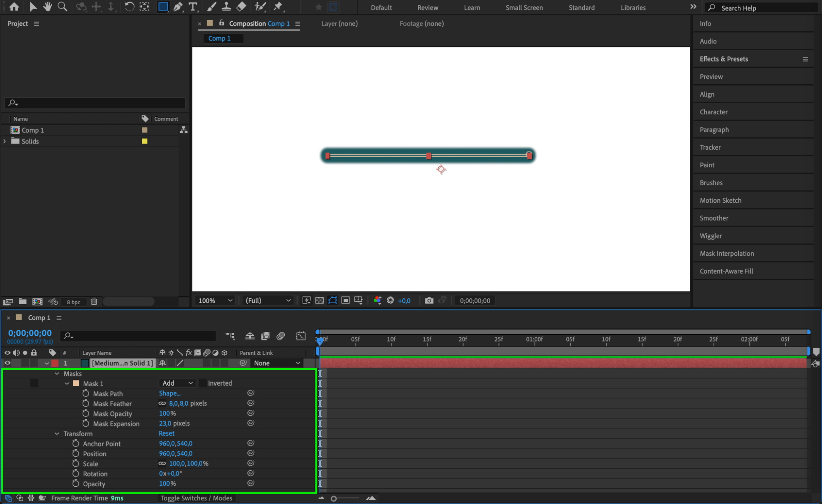Click the Zoom tool icon
Image resolution: width=822 pixels, height=504 pixels.
62,7
